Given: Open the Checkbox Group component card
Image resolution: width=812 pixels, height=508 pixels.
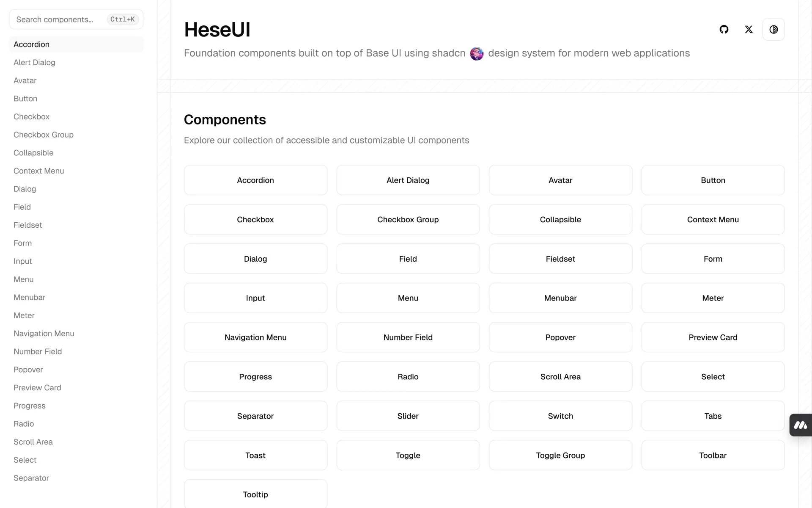Looking at the screenshot, I should 408,220.
